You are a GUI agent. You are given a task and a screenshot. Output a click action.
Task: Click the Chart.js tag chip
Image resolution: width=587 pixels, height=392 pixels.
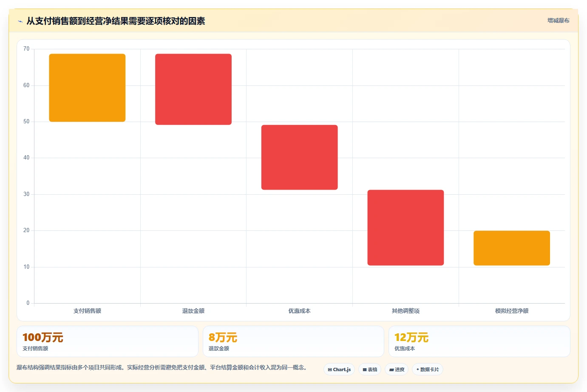[x=339, y=369]
